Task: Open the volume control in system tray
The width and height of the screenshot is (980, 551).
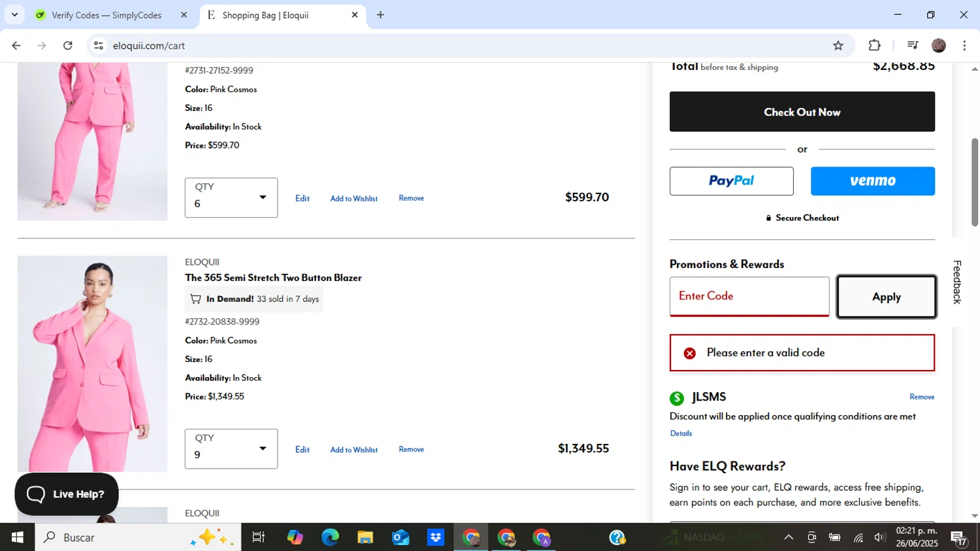Action: 879,537
